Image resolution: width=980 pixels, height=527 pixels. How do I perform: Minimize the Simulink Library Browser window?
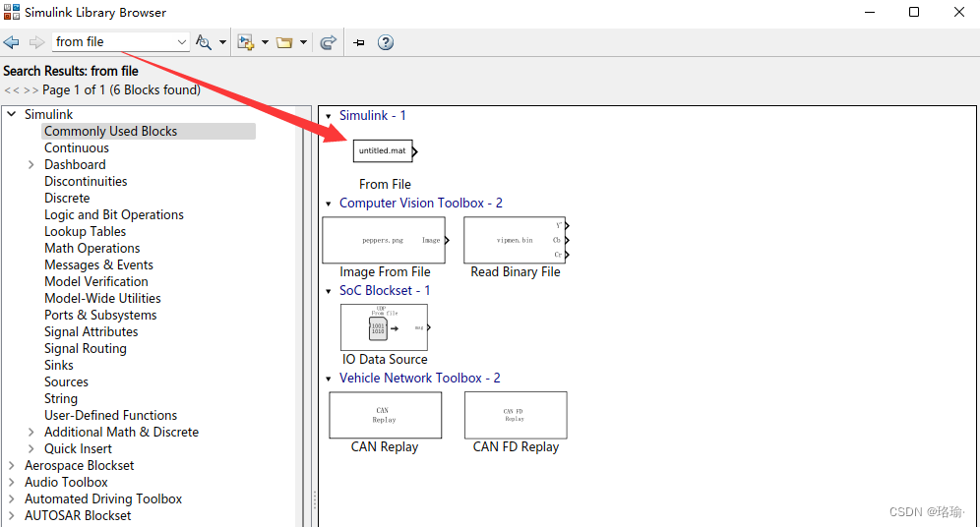pyautogui.click(x=870, y=12)
